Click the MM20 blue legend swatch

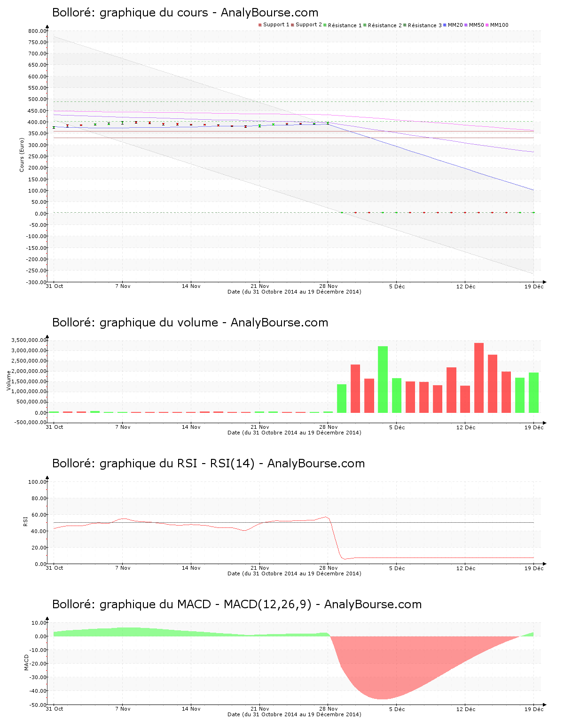[445, 25]
